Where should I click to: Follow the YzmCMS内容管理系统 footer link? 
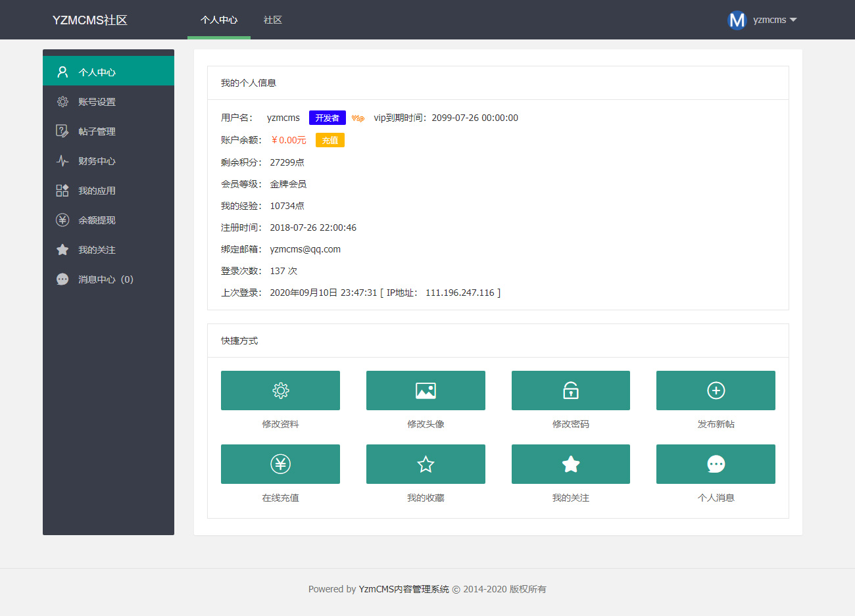tap(404, 589)
